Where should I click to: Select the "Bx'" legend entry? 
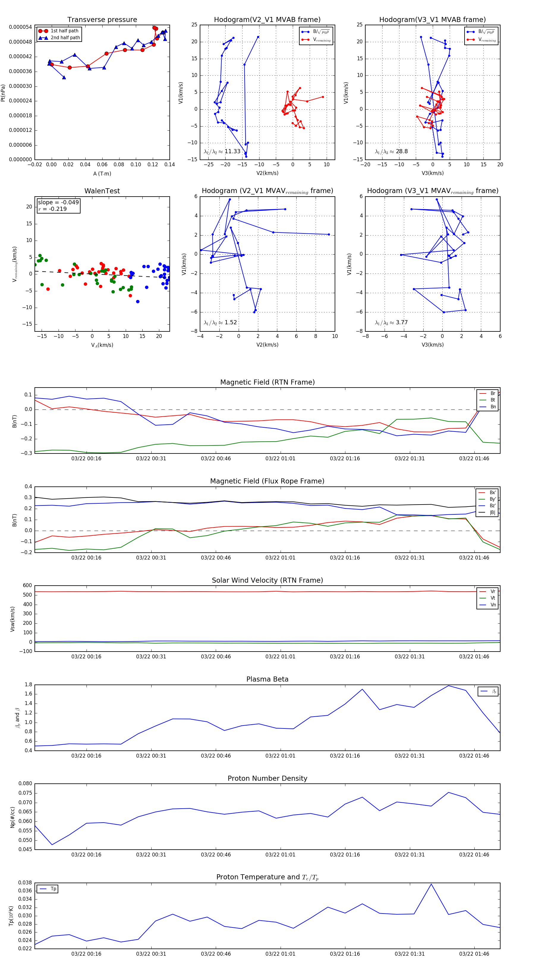pos(487,492)
